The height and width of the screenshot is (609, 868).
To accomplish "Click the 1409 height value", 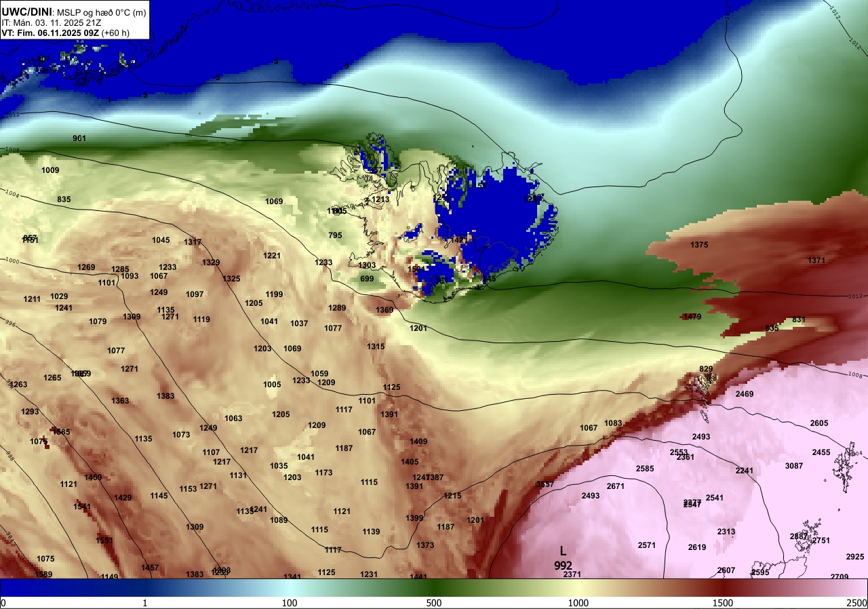I will tap(418, 441).
